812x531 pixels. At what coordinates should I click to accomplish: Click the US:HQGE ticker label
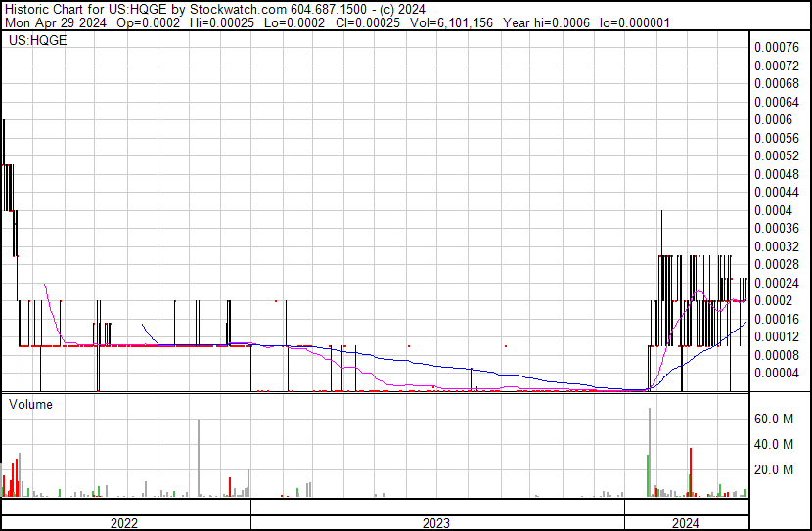point(38,40)
